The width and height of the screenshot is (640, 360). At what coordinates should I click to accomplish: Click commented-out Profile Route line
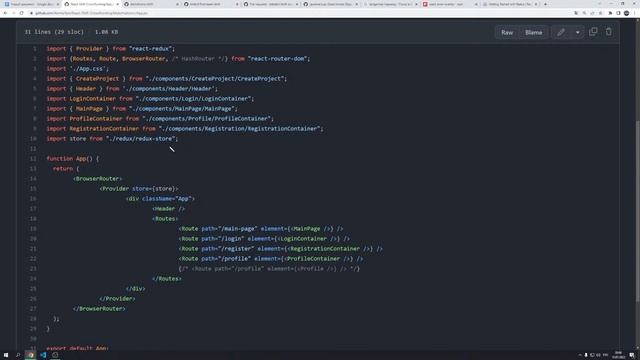[x=269, y=269]
